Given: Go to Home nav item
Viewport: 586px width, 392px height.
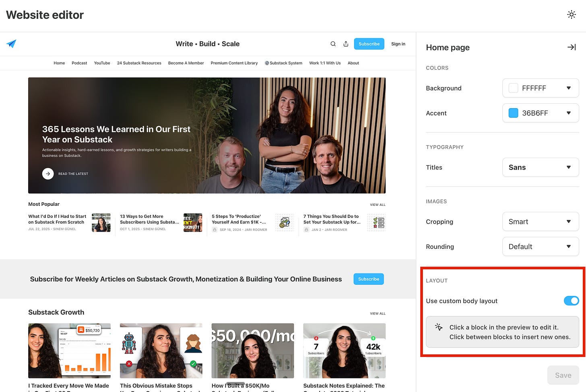Looking at the screenshot, I should click(59, 63).
